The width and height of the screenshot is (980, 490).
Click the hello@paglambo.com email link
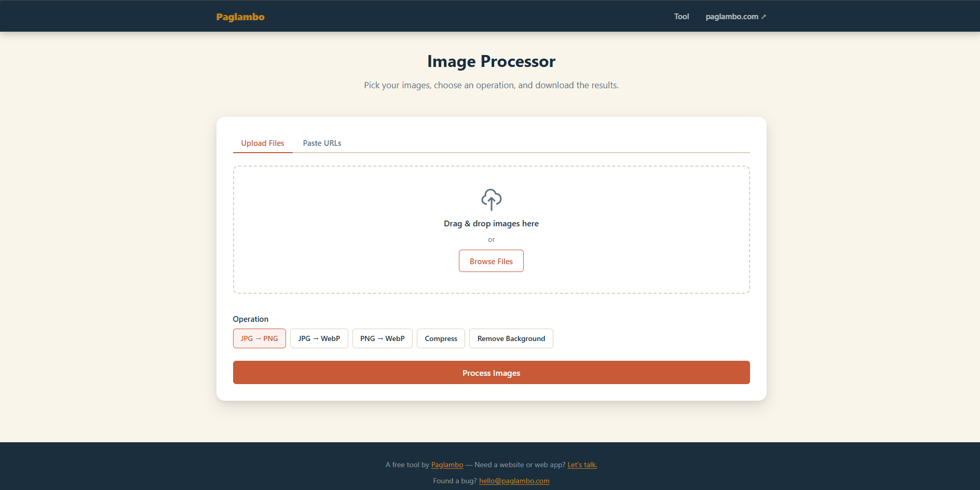[x=514, y=481]
